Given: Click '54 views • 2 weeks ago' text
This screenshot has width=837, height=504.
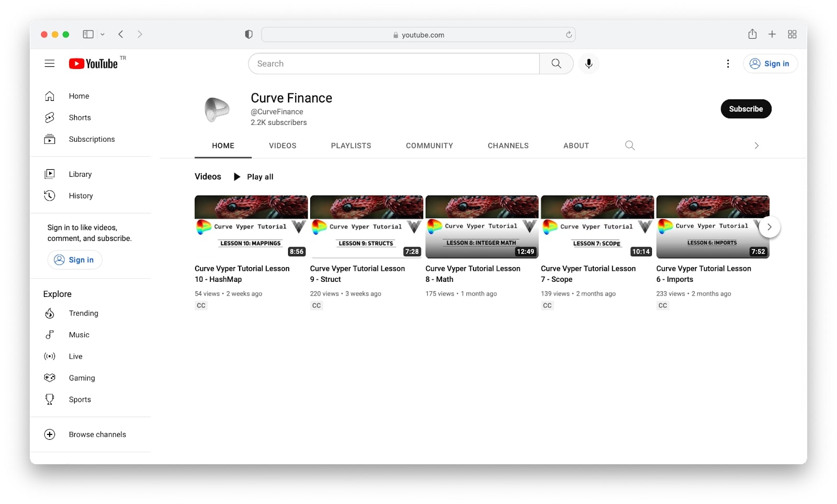Looking at the screenshot, I should (x=229, y=294).
